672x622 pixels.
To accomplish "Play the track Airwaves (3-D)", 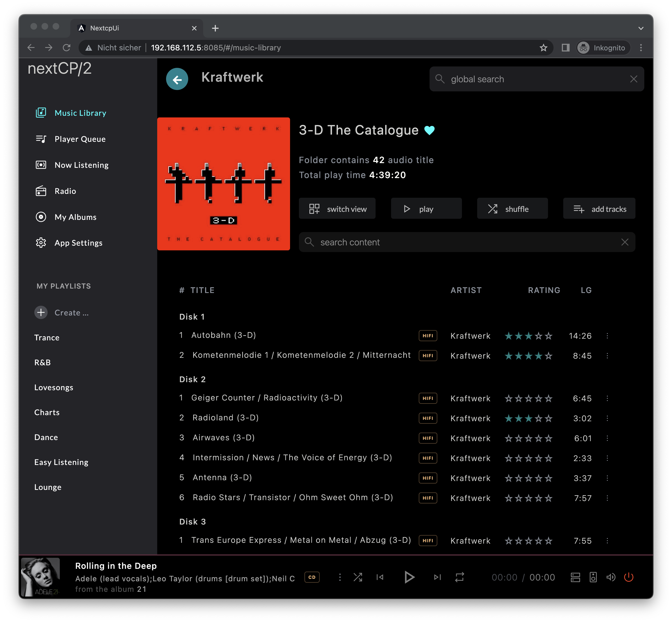I will click(223, 437).
